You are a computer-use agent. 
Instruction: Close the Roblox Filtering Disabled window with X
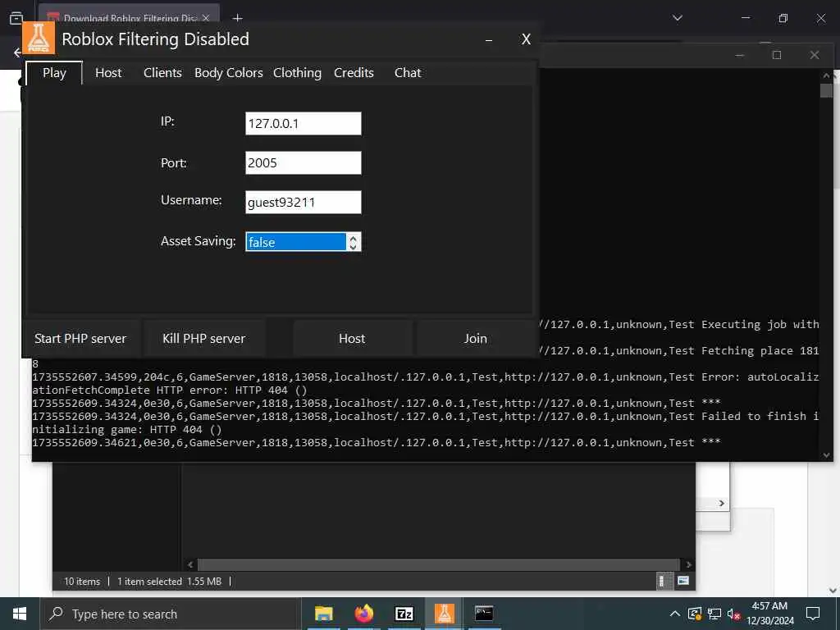[526, 39]
